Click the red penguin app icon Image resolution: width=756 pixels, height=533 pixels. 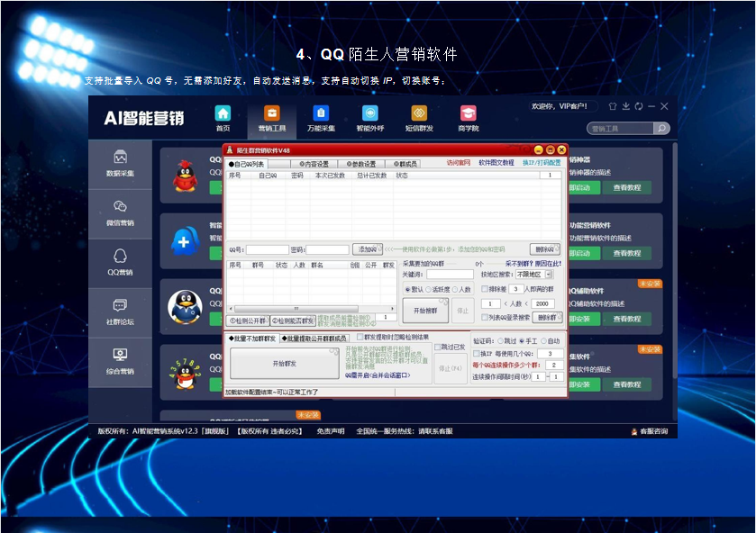click(x=185, y=176)
